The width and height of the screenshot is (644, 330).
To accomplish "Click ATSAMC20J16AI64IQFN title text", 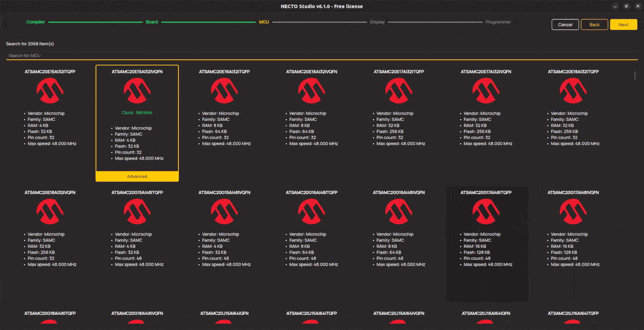I will (486, 314).
